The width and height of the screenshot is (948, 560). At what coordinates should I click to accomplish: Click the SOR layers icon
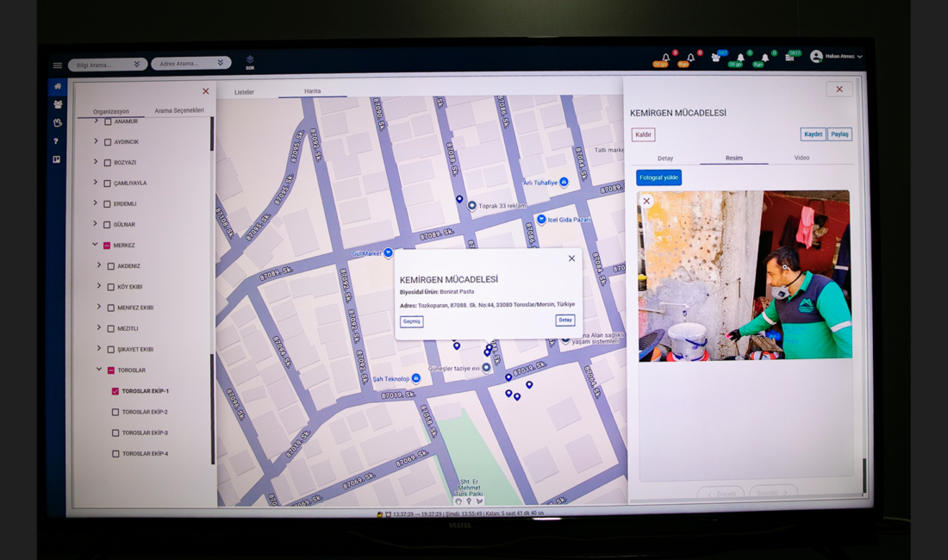(250, 62)
